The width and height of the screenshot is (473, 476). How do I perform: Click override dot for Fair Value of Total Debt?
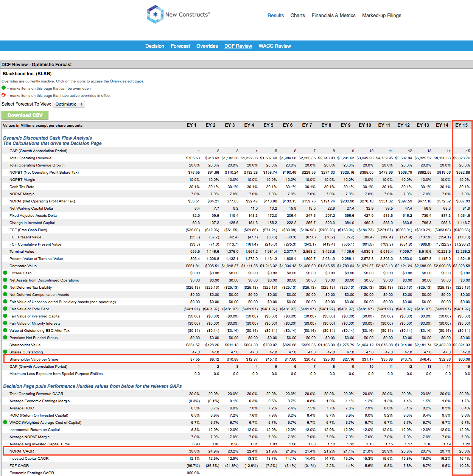point(5,309)
